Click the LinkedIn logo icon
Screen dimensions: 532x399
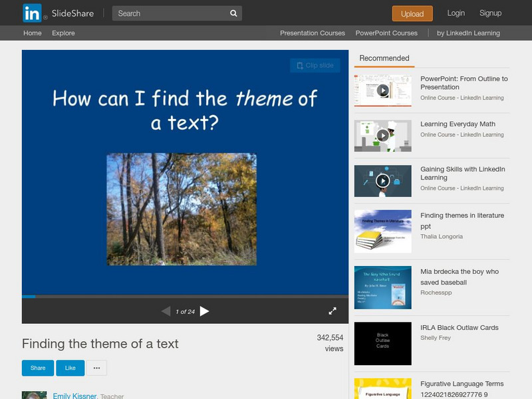[31, 13]
